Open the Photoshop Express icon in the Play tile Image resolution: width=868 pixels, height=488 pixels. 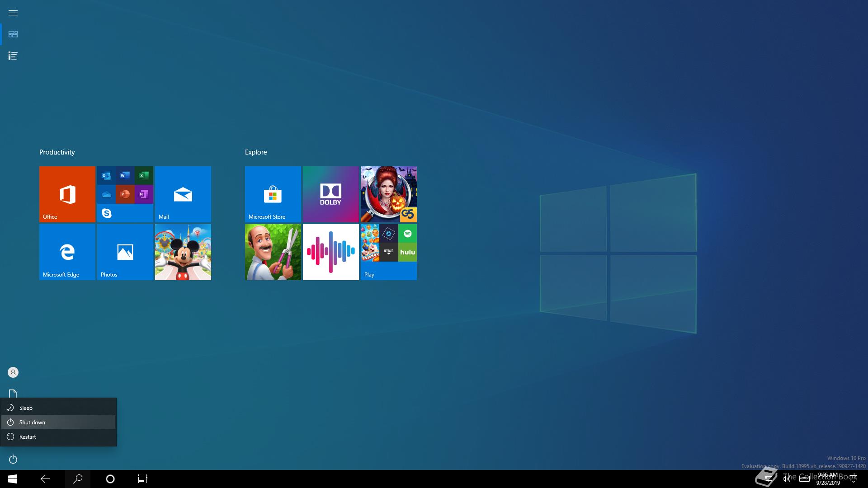(389, 234)
